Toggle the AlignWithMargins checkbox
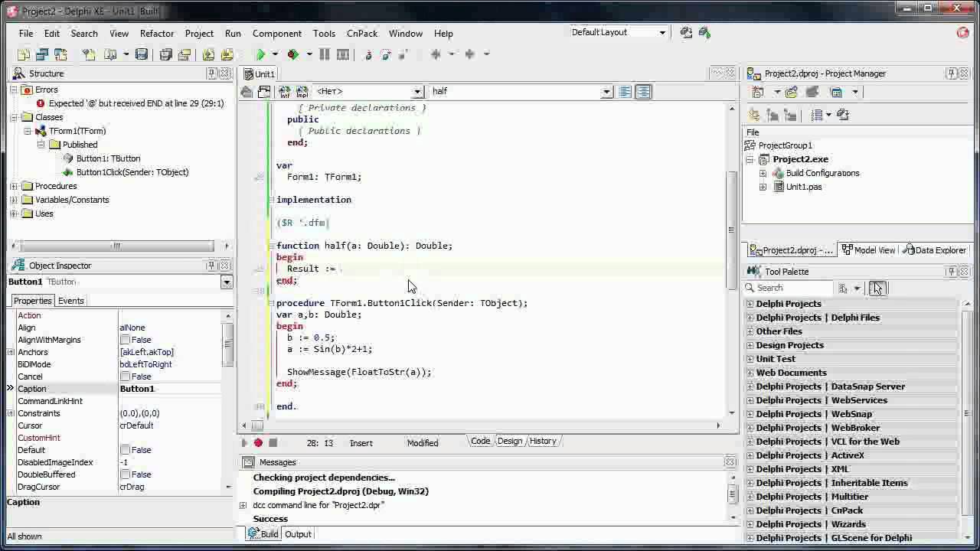The width and height of the screenshot is (980, 551). point(125,340)
